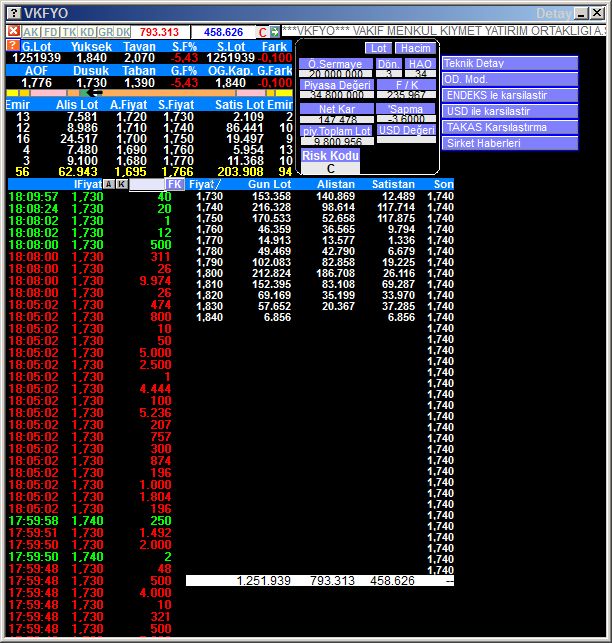Click the input field next to FK
The image size is (612, 643).
[x=147, y=184]
